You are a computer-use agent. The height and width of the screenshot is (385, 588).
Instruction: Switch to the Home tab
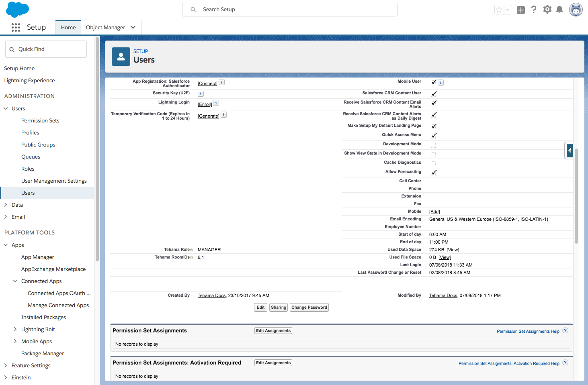(68, 27)
